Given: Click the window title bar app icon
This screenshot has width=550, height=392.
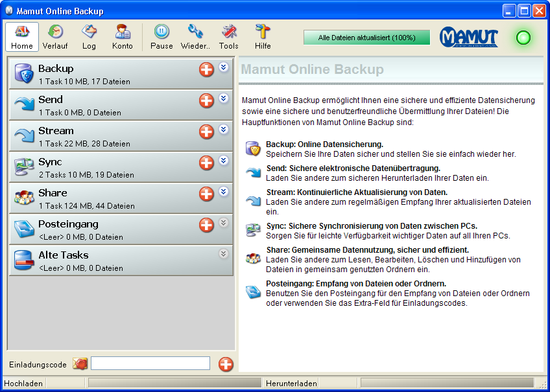Looking at the screenshot, I should [9, 11].
